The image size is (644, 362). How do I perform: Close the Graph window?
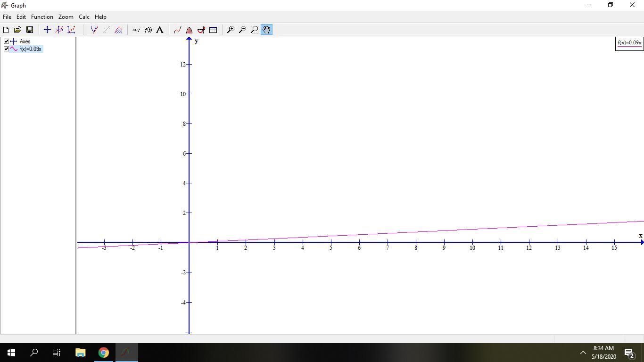[x=632, y=5]
